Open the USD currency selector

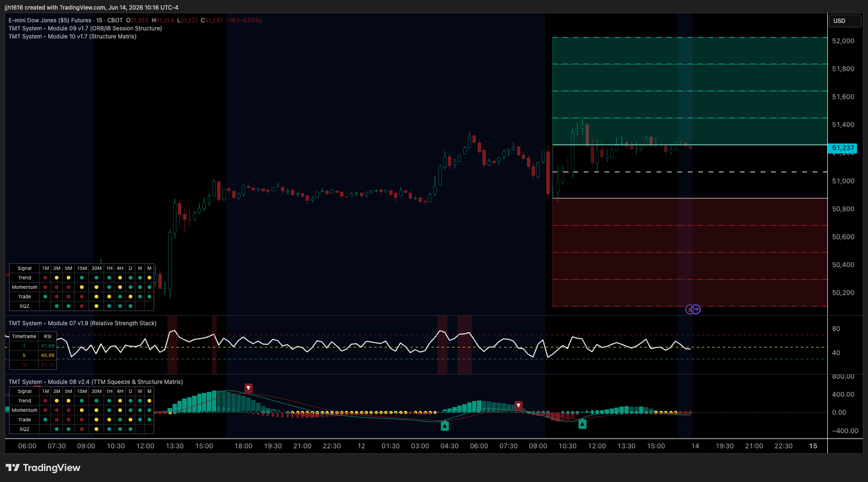click(x=845, y=21)
